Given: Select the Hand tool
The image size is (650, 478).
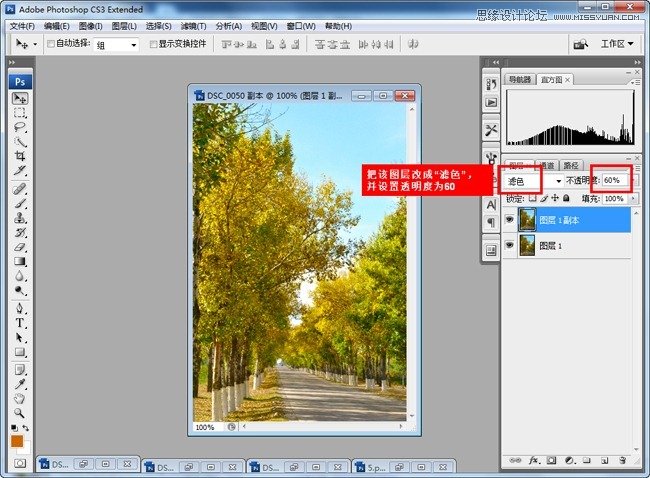Looking at the screenshot, I should point(20,398).
